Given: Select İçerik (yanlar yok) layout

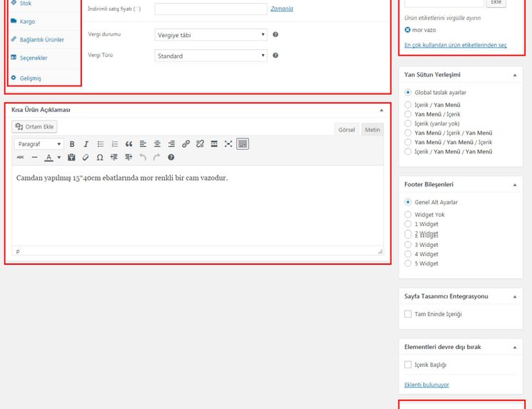Looking at the screenshot, I should pos(408,123).
